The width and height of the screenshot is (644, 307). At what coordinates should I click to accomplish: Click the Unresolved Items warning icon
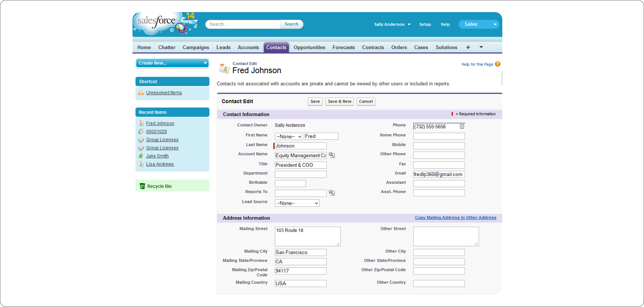[x=141, y=93]
